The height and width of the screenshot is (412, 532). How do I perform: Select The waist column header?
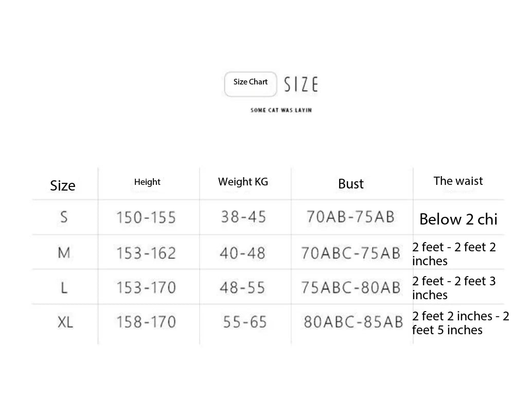[458, 181]
